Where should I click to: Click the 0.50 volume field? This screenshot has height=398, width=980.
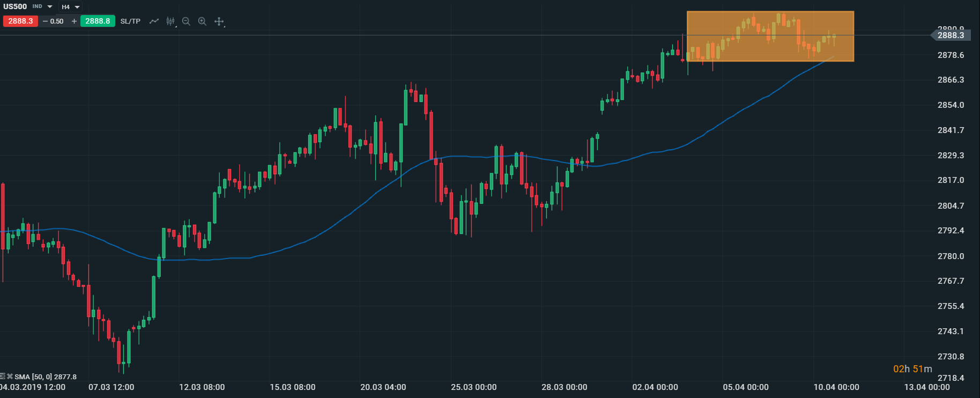click(x=57, y=21)
